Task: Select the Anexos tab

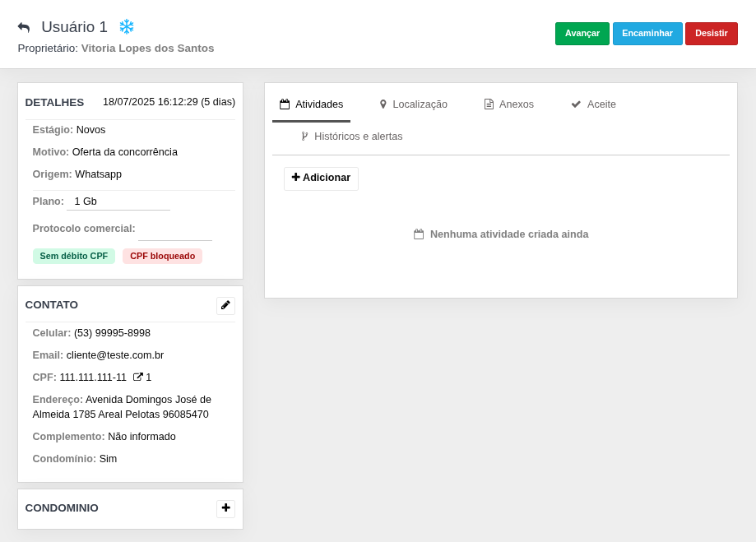Action: [516, 104]
